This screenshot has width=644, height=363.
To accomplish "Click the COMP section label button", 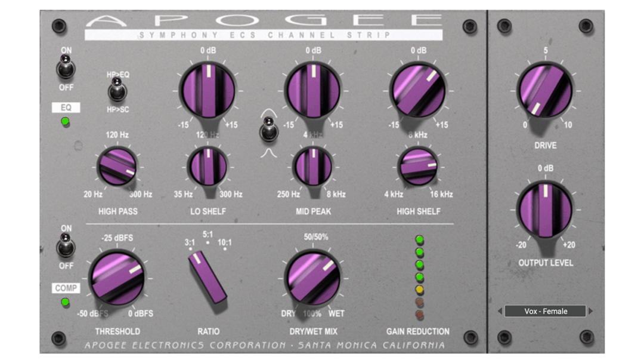I will (x=66, y=288).
